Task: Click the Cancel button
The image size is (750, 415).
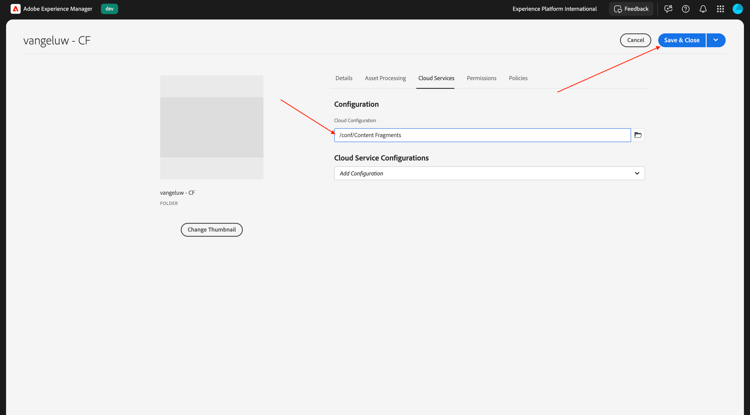Action: tap(635, 40)
